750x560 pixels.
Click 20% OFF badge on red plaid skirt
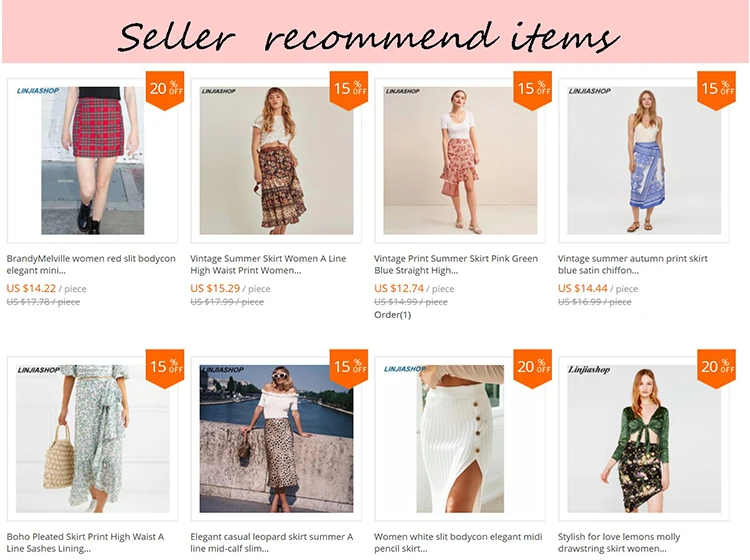tap(165, 90)
